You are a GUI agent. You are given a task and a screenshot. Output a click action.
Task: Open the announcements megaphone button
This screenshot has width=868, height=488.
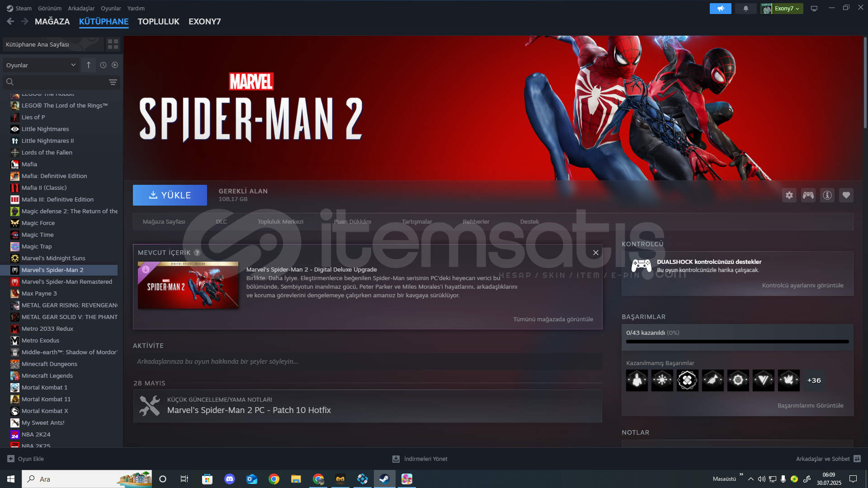click(x=721, y=9)
